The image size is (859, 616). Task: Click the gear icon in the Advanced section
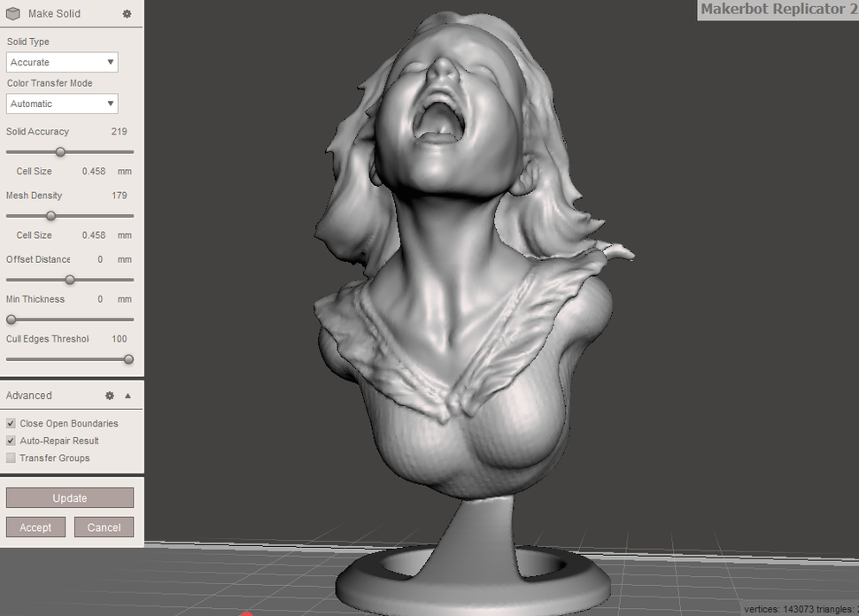110,395
